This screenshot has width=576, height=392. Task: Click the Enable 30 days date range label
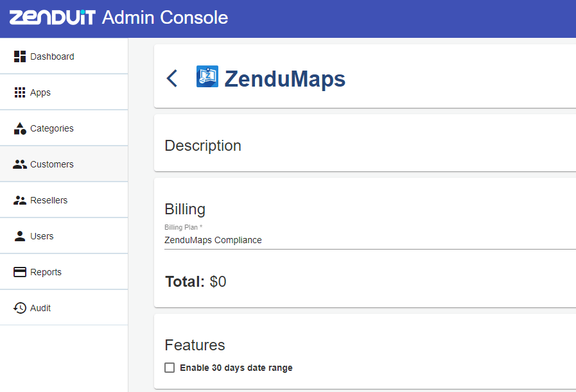[236, 368]
